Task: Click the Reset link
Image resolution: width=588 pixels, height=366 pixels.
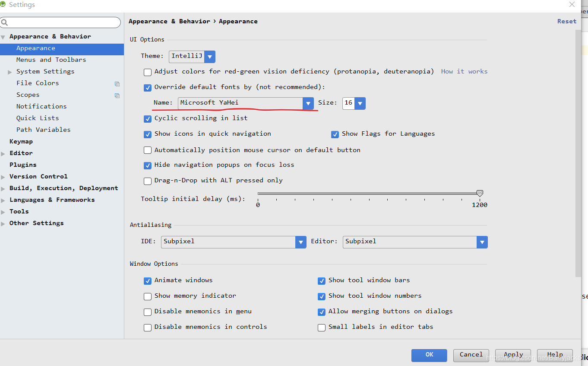Action: coord(566,22)
